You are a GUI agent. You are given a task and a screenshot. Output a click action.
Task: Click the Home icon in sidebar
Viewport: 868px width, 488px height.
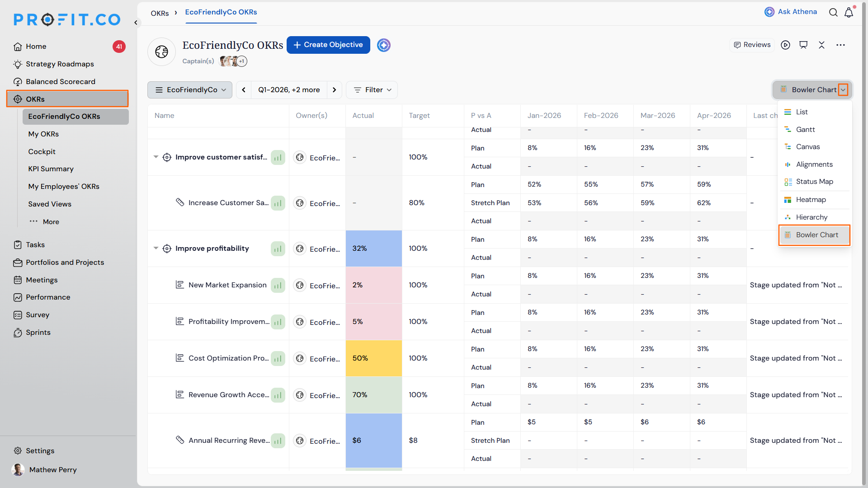point(18,47)
